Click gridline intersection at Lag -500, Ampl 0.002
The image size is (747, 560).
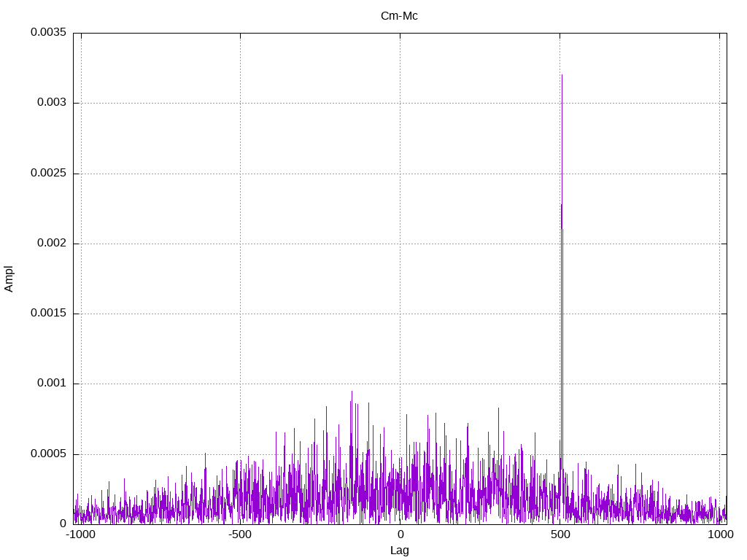pyautogui.click(x=241, y=244)
